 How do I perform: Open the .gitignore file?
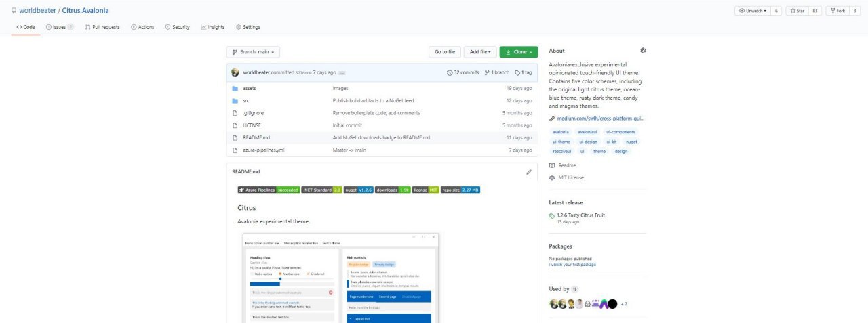coord(252,113)
